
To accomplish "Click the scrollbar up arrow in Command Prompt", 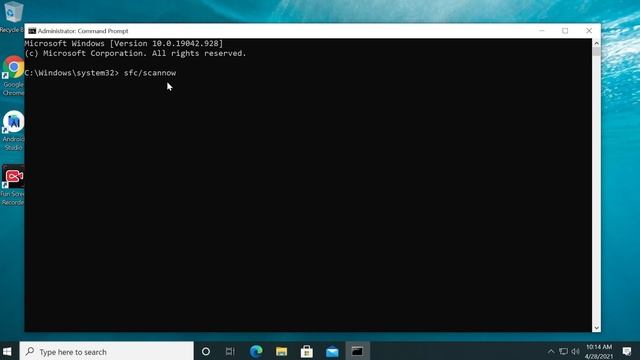I will coord(596,43).
